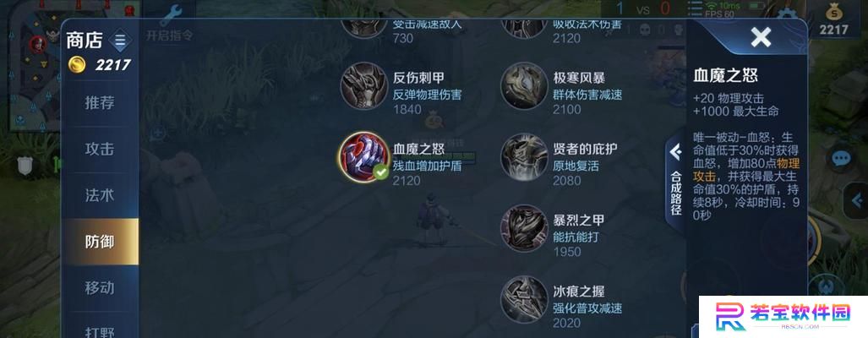Click the 开启指令 wrench icon

pos(171,15)
